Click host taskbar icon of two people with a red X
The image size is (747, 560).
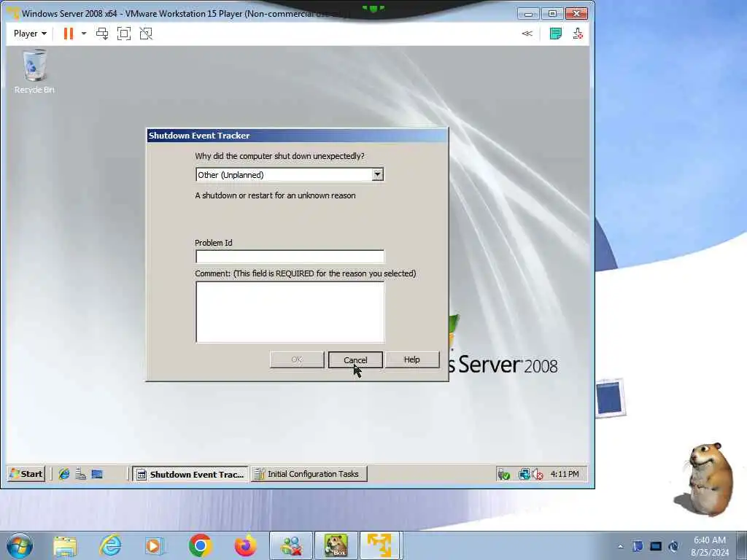point(290,545)
